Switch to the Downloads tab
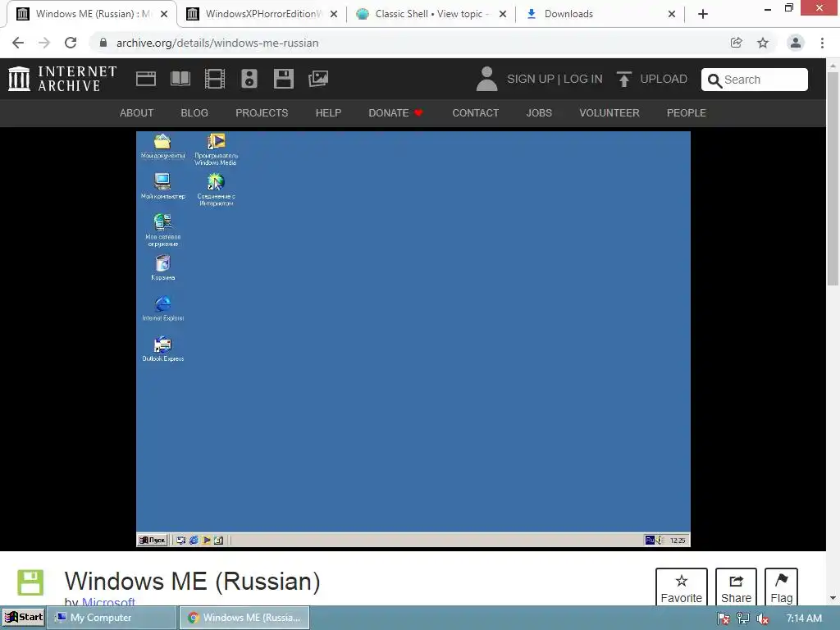Viewport: 840px width, 630px height. (x=601, y=14)
